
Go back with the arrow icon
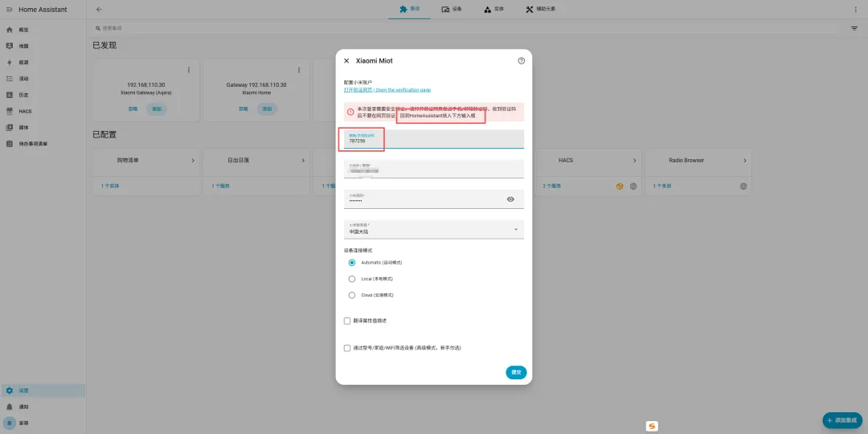click(x=99, y=10)
